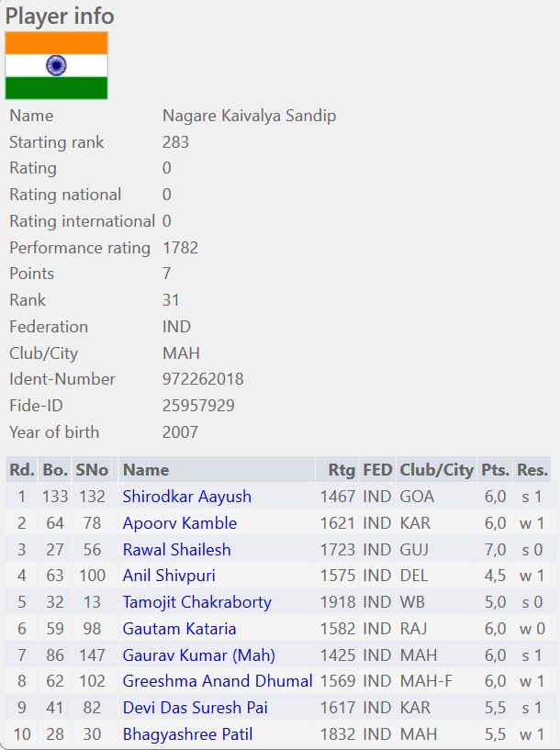Click the SNo column header
This screenshot has width=560, height=750.
point(92,470)
